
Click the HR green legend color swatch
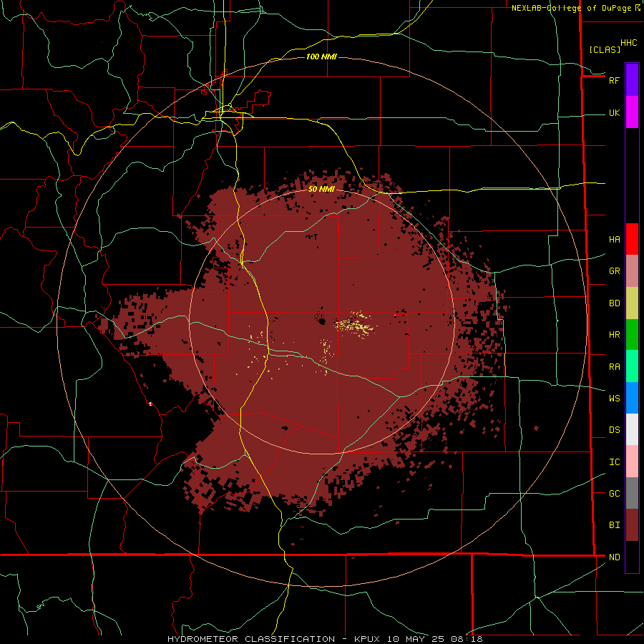[x=632, y=335]
